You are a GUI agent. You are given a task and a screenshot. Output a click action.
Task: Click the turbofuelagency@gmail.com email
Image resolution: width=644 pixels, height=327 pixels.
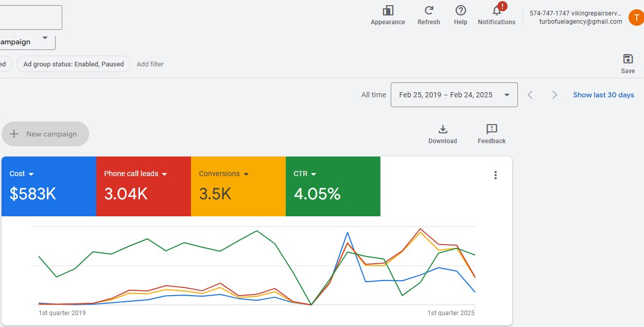click(581, 22)
